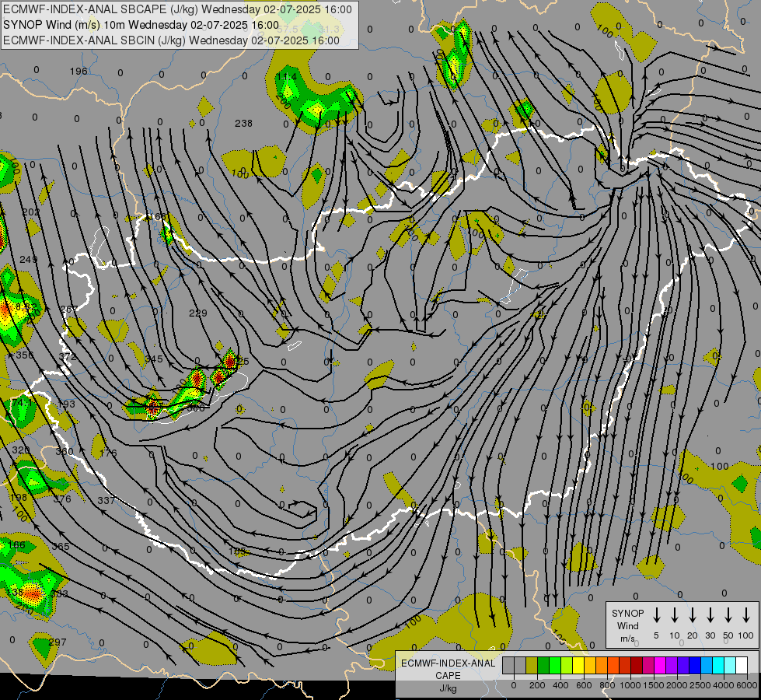Click ECMWF-INDEX-ANAL CAPE J/kg legend label

point(448,676)
